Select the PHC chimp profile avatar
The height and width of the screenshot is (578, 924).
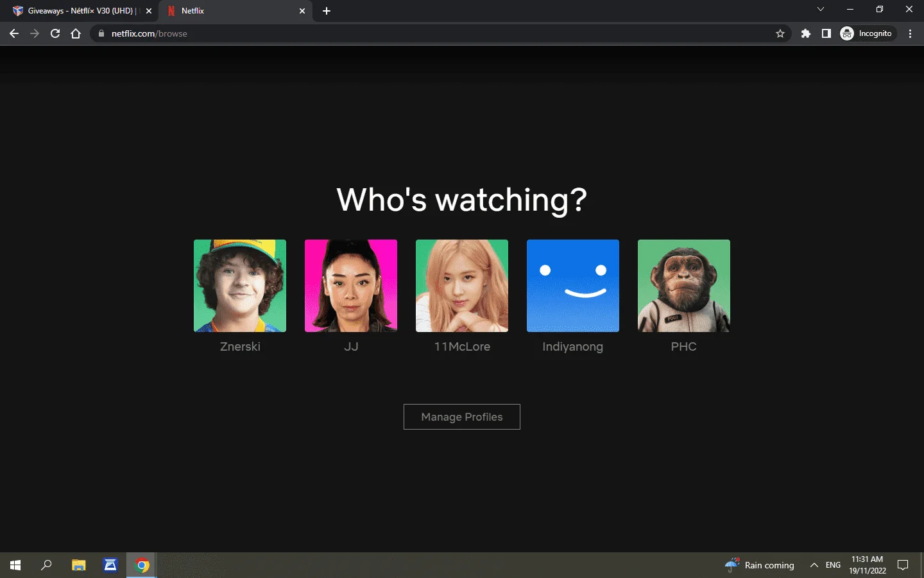tap(684, 286)
